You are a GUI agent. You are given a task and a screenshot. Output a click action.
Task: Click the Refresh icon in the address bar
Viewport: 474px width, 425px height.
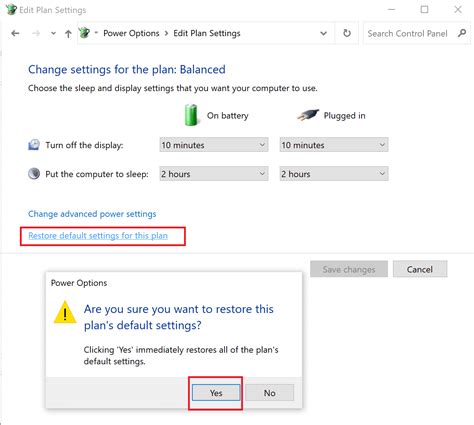coord(347,33)
